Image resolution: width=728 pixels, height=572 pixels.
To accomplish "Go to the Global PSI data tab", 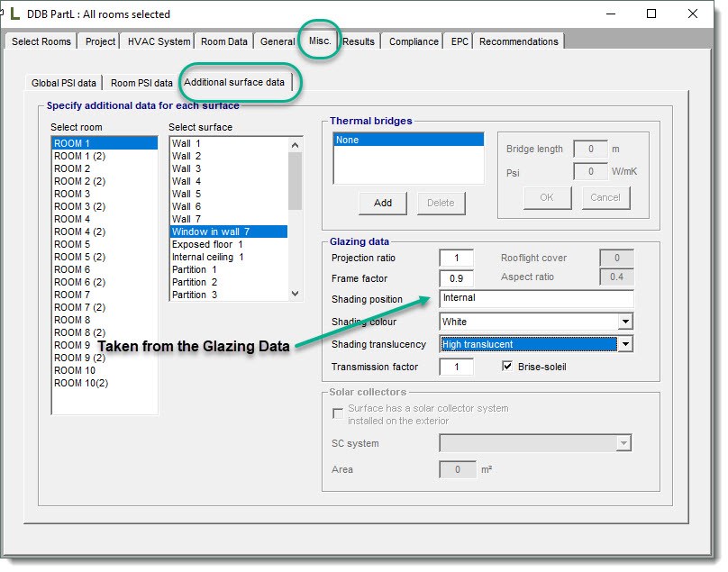I will pyautogui.click(x=64, y=83).
